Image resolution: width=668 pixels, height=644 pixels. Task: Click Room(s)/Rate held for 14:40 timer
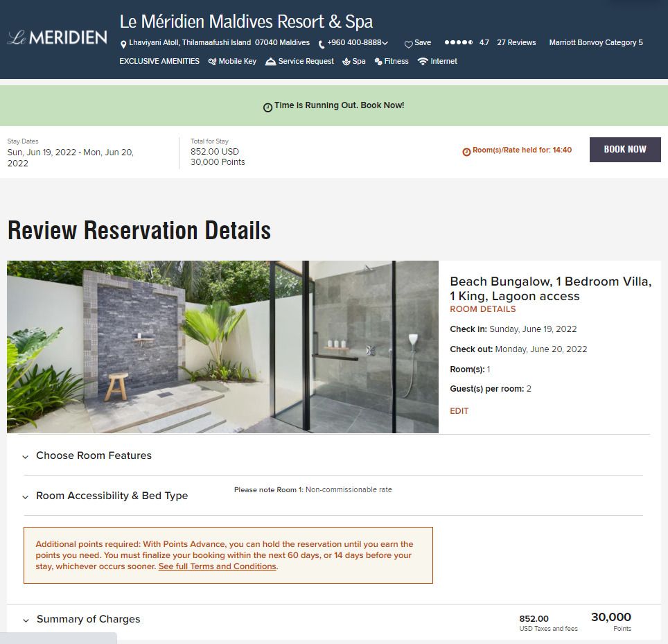click(x=522, y=150)
